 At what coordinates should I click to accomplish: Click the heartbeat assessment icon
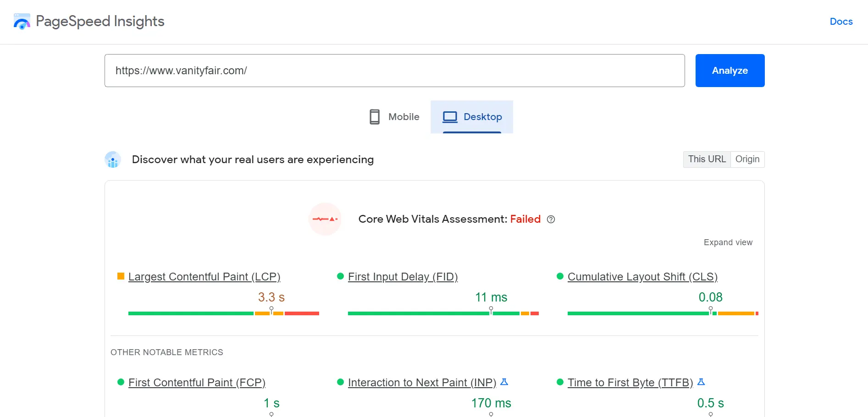325,219
